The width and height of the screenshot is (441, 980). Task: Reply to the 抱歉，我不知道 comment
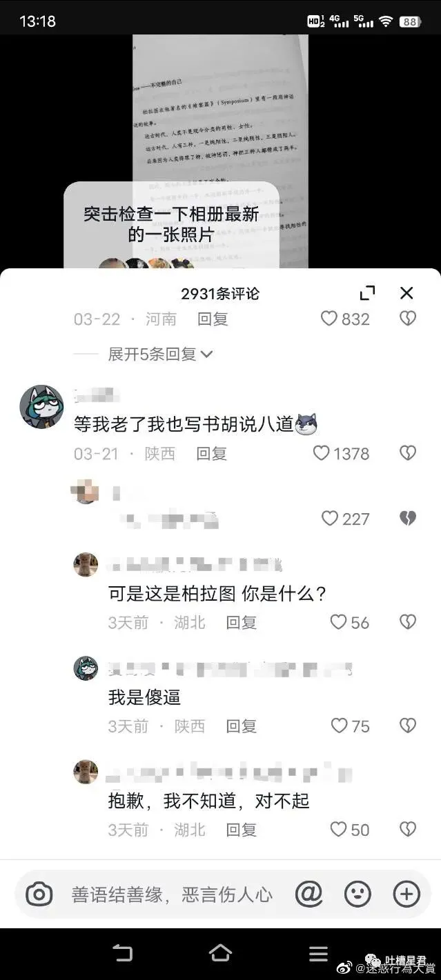pos(242,830)
